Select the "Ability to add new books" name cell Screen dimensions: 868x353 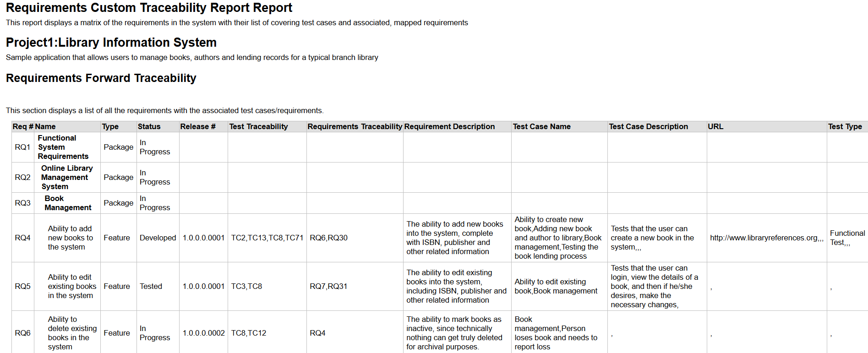70,238
